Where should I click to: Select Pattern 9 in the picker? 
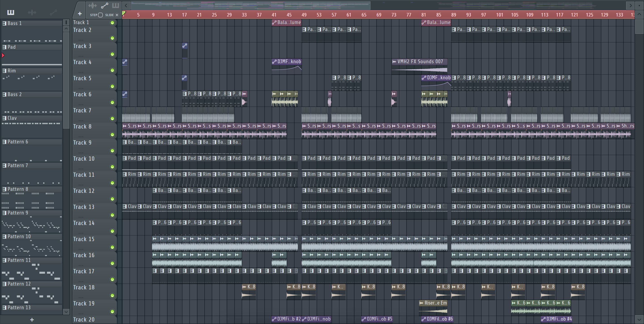pyautogui.click(x=32, y=213)
